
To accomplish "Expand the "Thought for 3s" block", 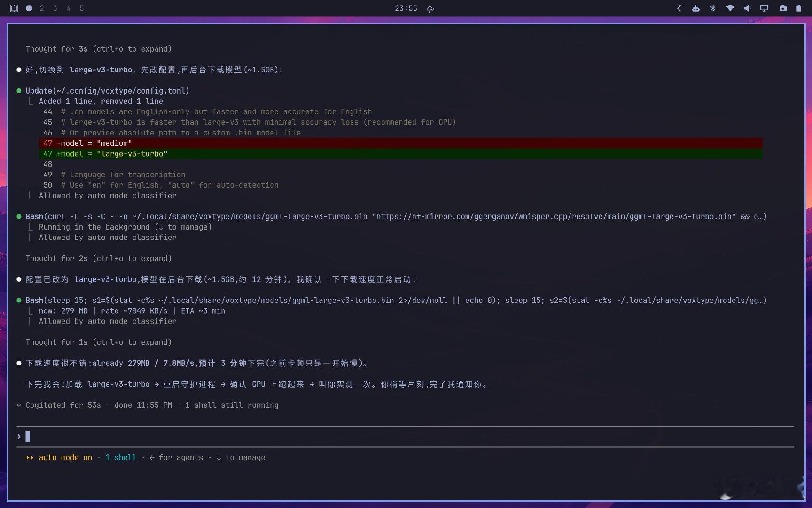I will click(x=99, y=49).
